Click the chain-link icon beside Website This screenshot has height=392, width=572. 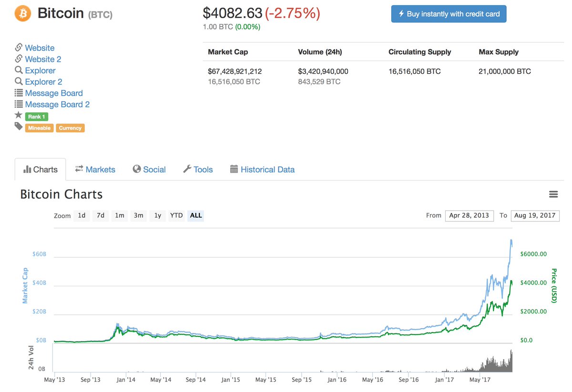(19, 47)
